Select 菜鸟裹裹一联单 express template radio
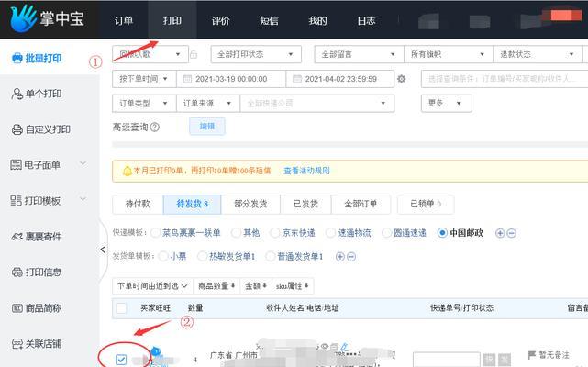Screen dimensions: 588x367 coord(155,233)
